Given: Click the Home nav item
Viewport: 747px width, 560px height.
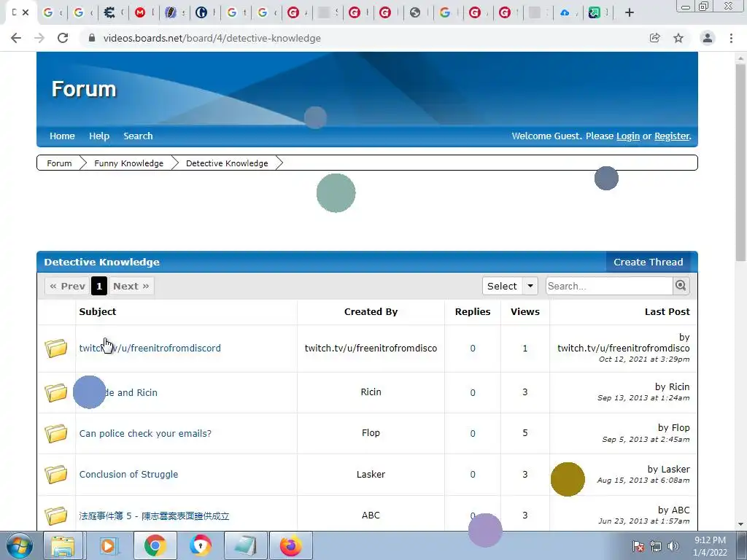Looking at the screenshot, I should (63, 136).
